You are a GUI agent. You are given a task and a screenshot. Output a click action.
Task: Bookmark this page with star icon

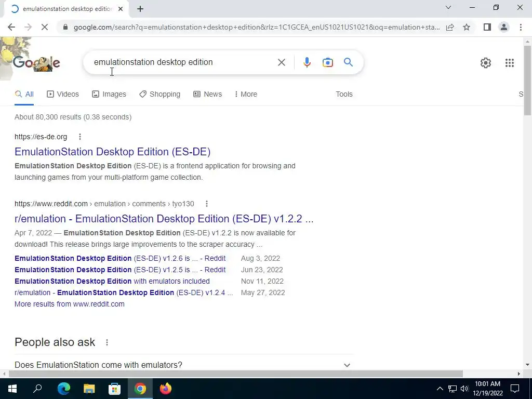click(x=467, y=27)
